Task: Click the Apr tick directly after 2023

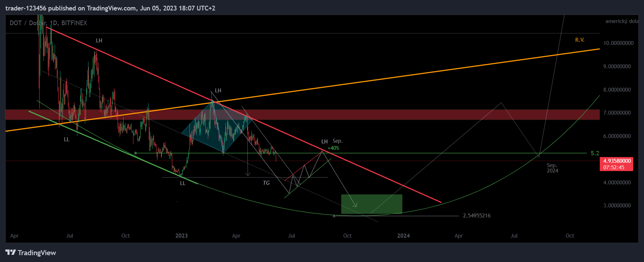Action: pyautogui.click(x=236, y=236)
